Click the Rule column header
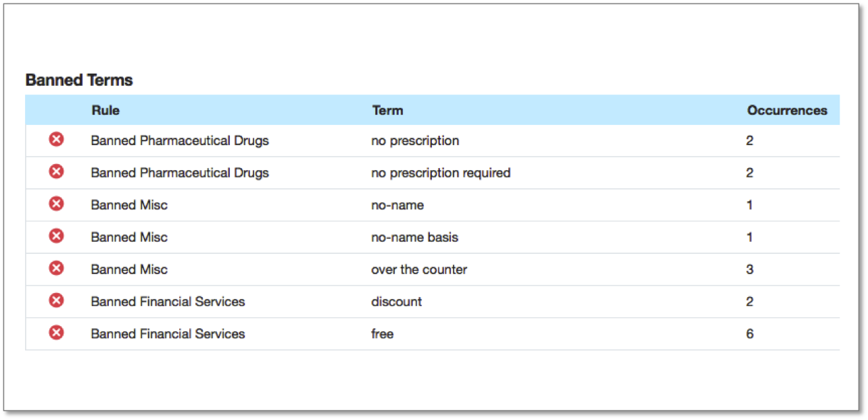Image resolution: width=868 pixels, height=420 pixels. tap(106, 110)
